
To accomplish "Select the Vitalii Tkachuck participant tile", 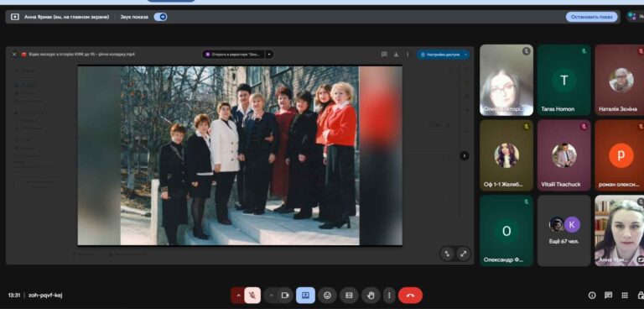I will pos(563,155).
